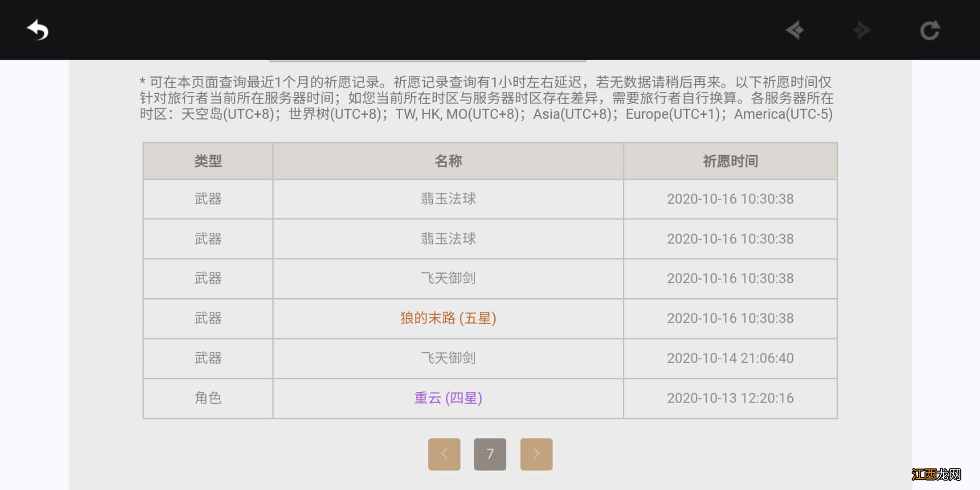Click the 祈愿时间 column header
This screenshot has width=980, height=490.
pos(730,161)
